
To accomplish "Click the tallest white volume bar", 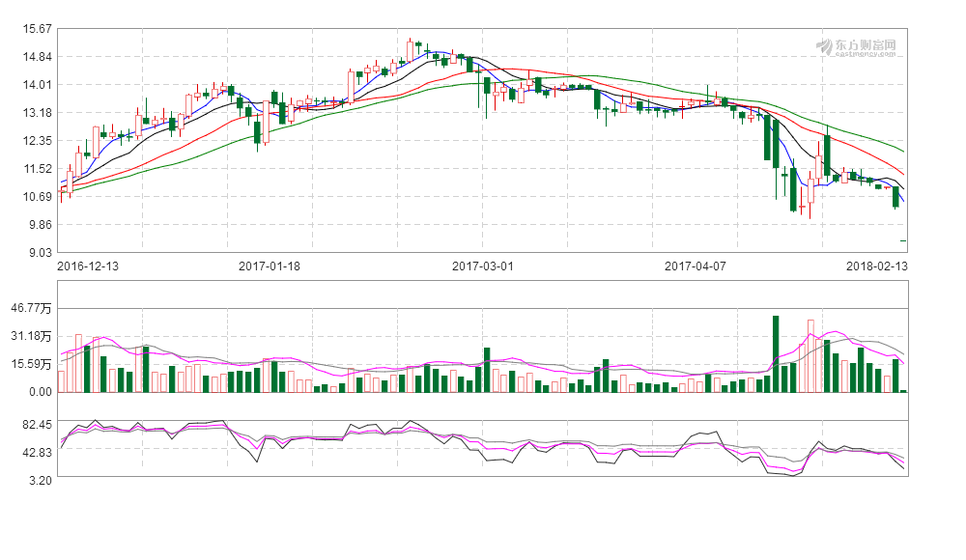I will (x=811, y=355).
